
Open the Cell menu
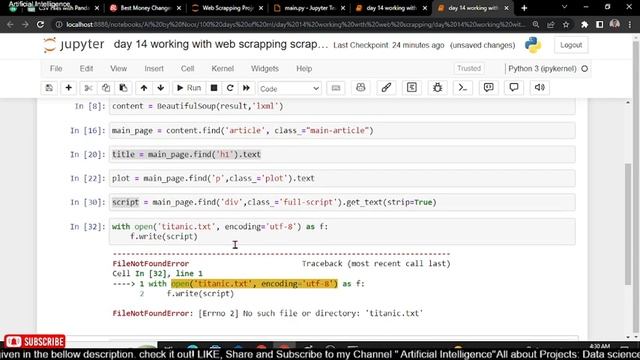point(187,69)
